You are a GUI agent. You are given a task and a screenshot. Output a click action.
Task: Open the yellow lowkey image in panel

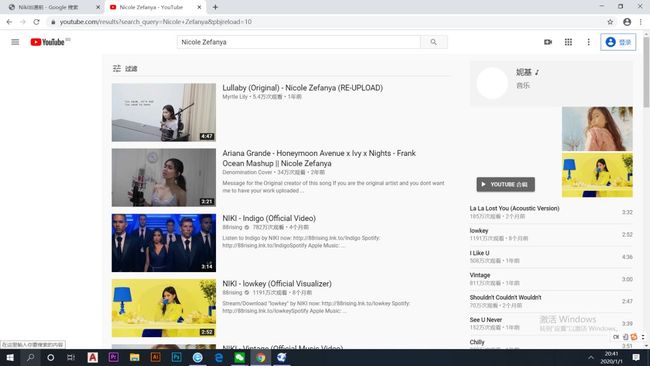pyautogui.click(x=597, y=175)
